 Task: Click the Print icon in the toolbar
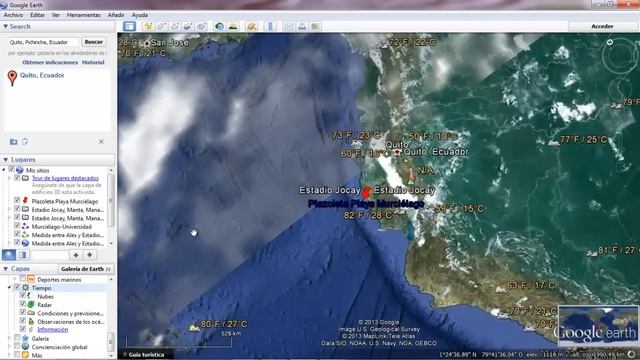click(302, 26)
